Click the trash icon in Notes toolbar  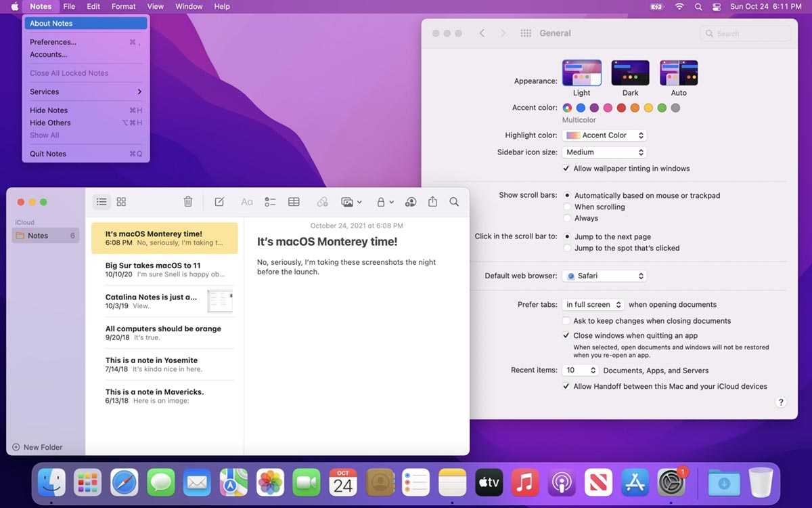point(188,202)
